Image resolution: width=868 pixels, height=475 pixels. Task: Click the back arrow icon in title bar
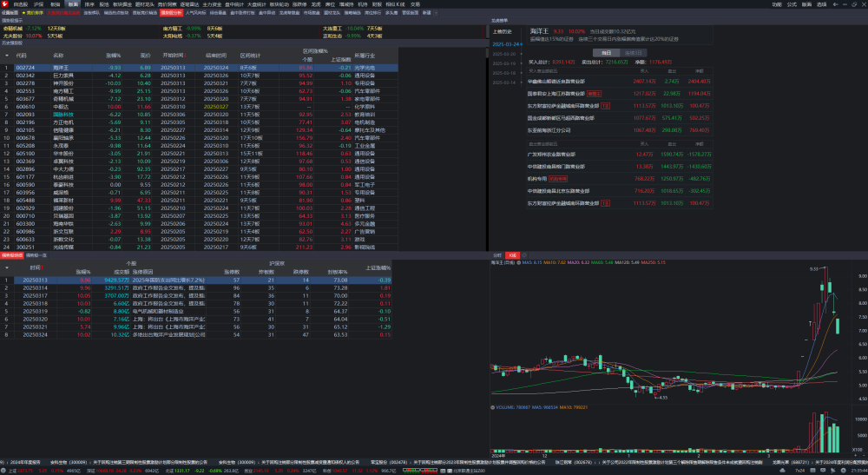(x=835, y=4)
